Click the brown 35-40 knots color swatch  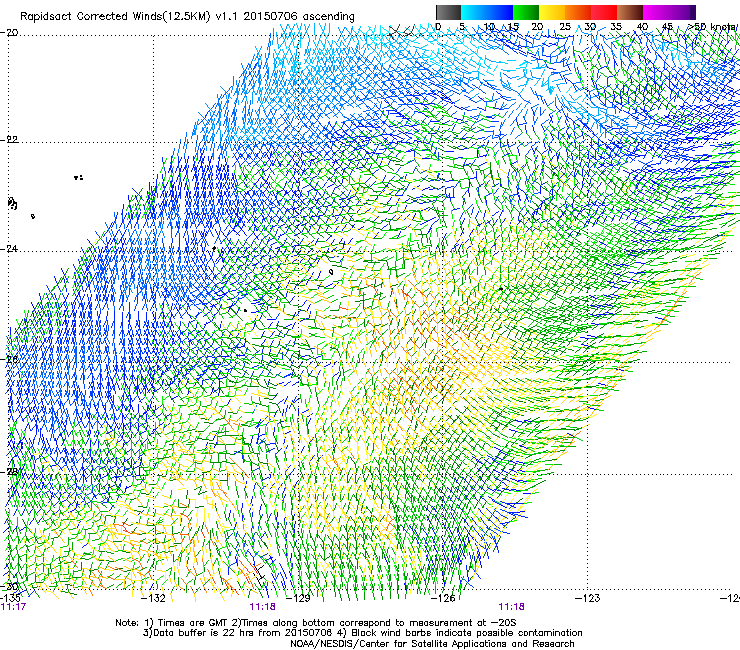coord(630,12)
